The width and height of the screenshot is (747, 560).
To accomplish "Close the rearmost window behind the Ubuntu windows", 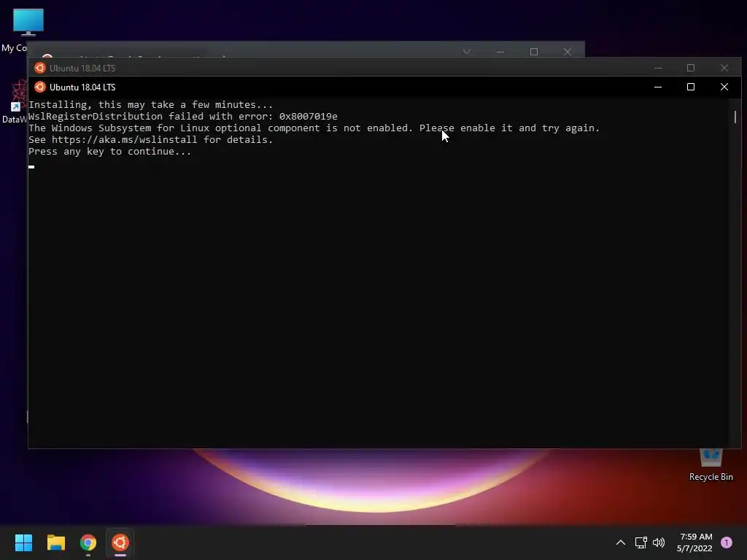I will click(567, 52).
